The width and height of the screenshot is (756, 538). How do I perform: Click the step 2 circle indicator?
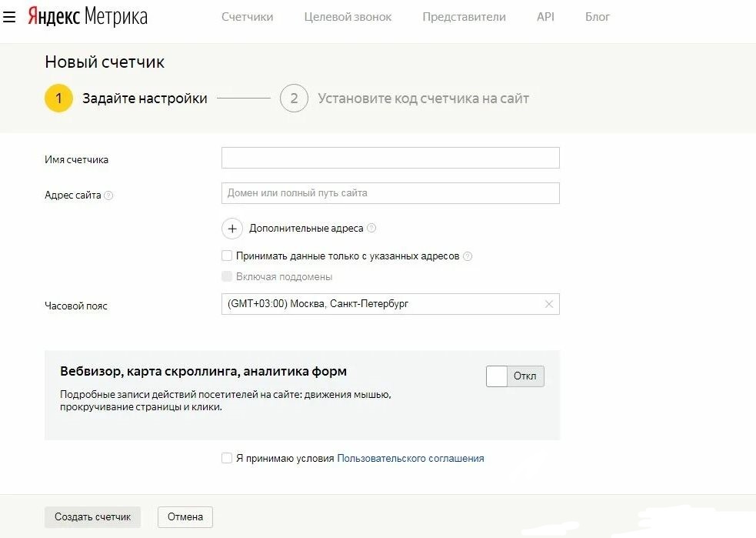tap(294, 99)
